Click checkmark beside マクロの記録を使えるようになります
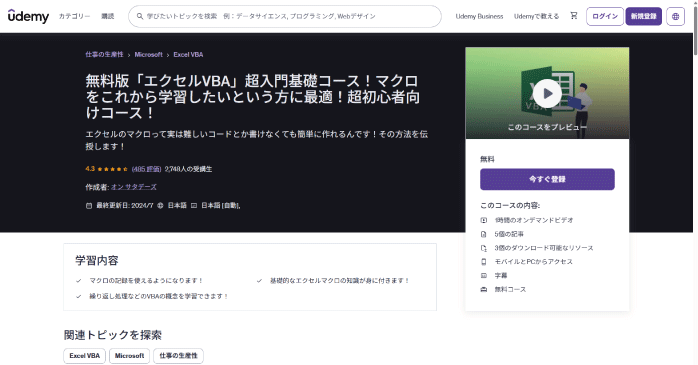Screen dimensions: 698x365 click(x=79, y=281)
